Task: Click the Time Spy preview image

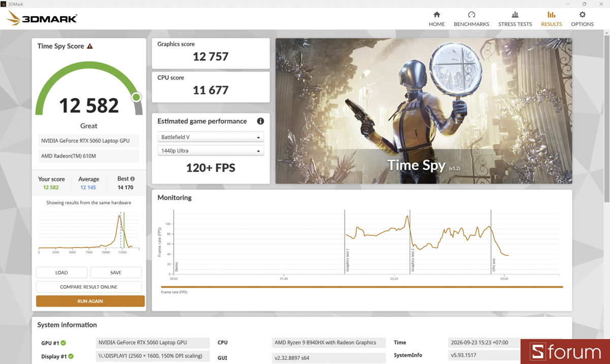Action: 423,111
